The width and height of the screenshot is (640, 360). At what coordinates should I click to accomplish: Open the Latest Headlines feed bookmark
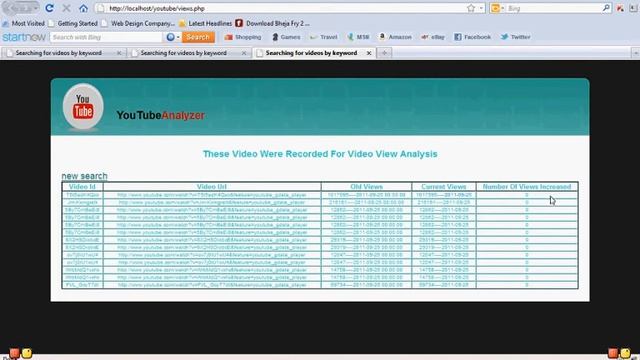click(205, 23)
